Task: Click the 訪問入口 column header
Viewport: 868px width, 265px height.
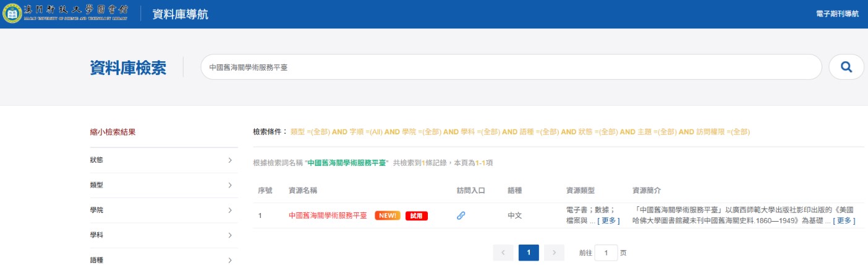Action: tap(471, 191)
